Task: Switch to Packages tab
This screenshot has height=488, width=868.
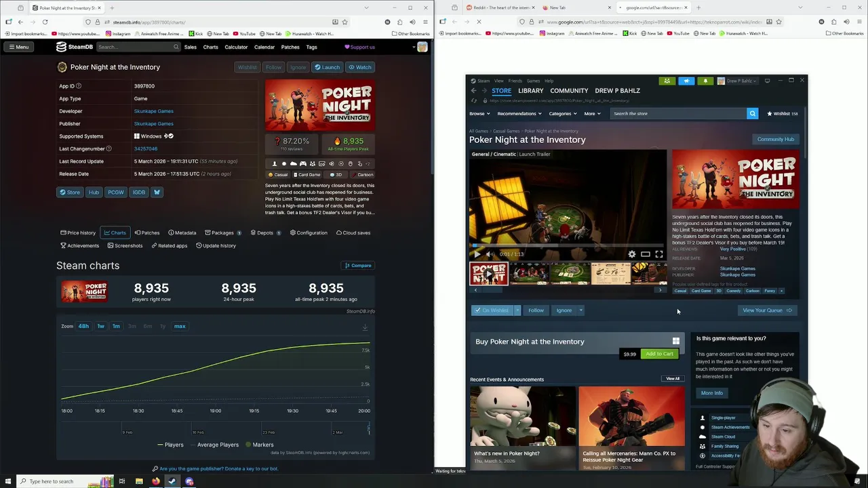Action: tap(222, 232)
